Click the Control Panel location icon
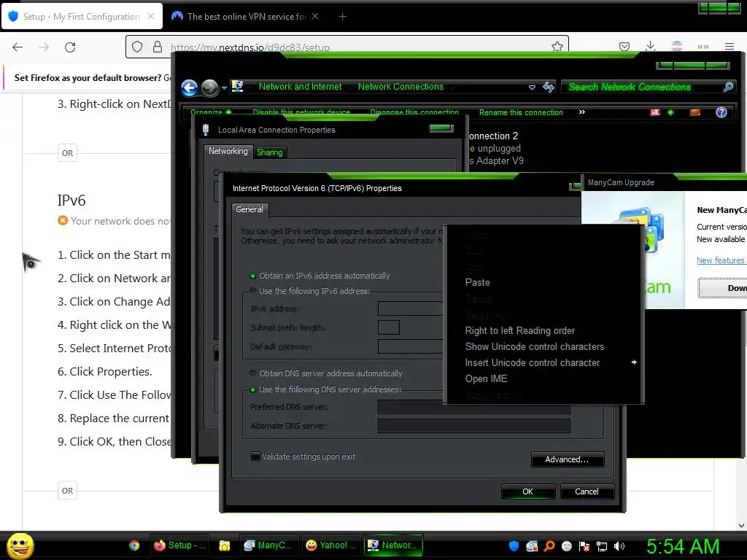747x560 pixels. (237, 86)
